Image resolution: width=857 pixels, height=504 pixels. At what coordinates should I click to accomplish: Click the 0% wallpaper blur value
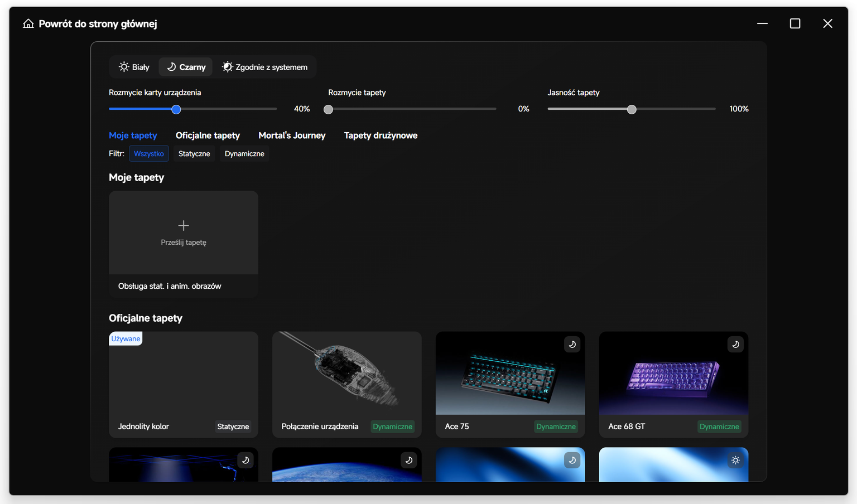[x=523, y=109]
